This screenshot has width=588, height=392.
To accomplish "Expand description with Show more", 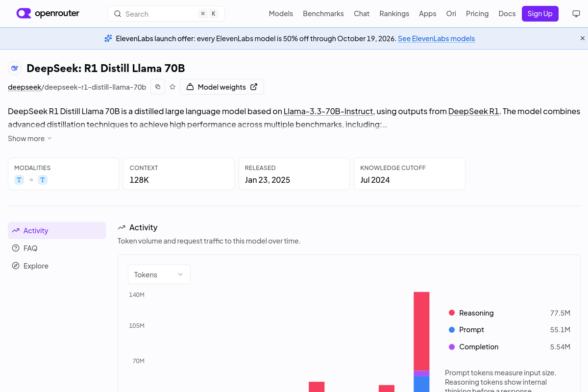I will pyautogui.click(x=29, y=139).
